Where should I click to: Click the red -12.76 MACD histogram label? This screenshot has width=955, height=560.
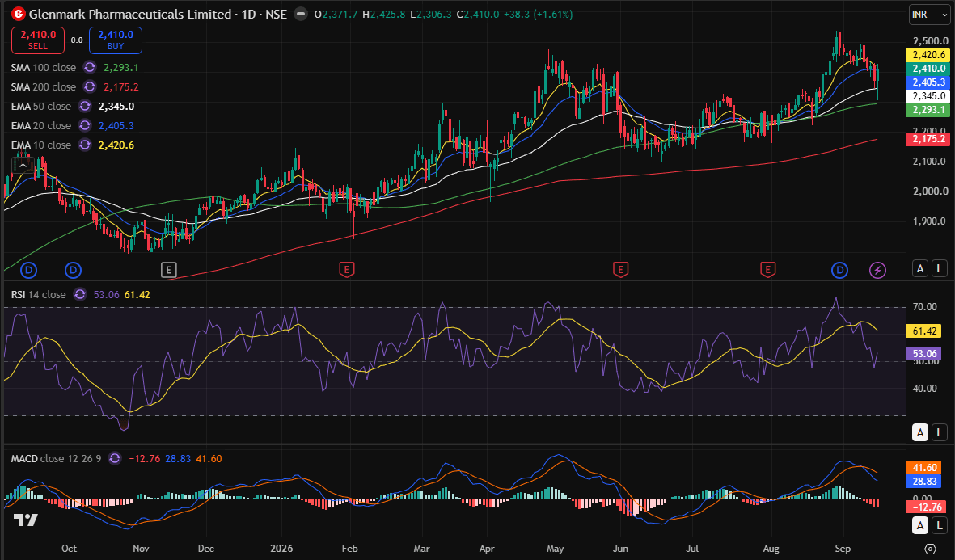tap(927, 507)
